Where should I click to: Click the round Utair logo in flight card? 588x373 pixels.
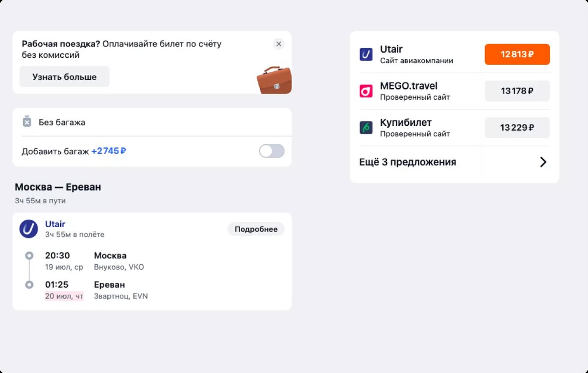point(29,229)
